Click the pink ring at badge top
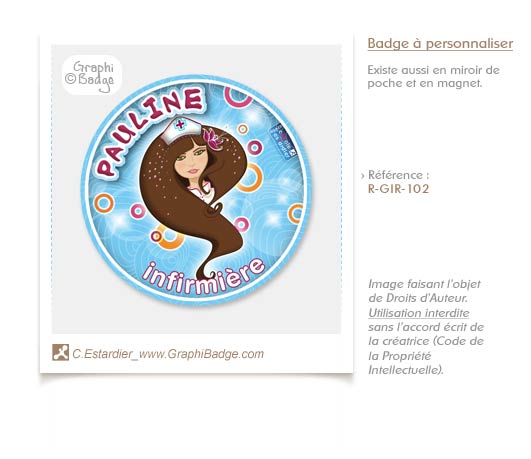The width and height of the screenshot is (531, 459). pyautogui.click(x=238, y=96)
